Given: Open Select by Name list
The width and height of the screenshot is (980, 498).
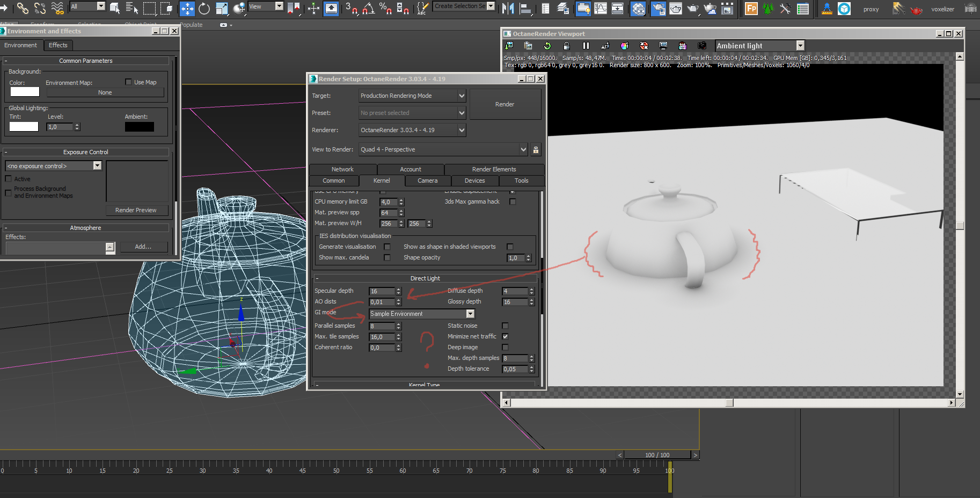Looking at the screenshot, I should pos(132,8).
